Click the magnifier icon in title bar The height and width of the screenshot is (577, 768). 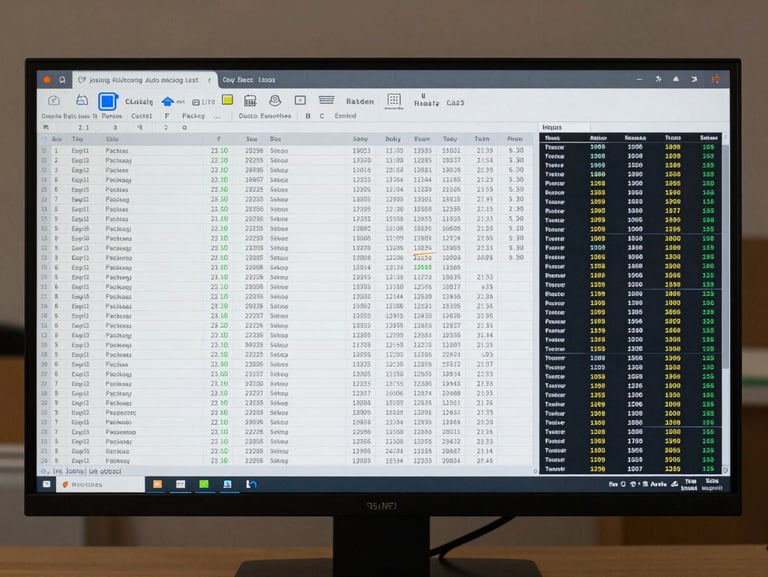[63, 79]
